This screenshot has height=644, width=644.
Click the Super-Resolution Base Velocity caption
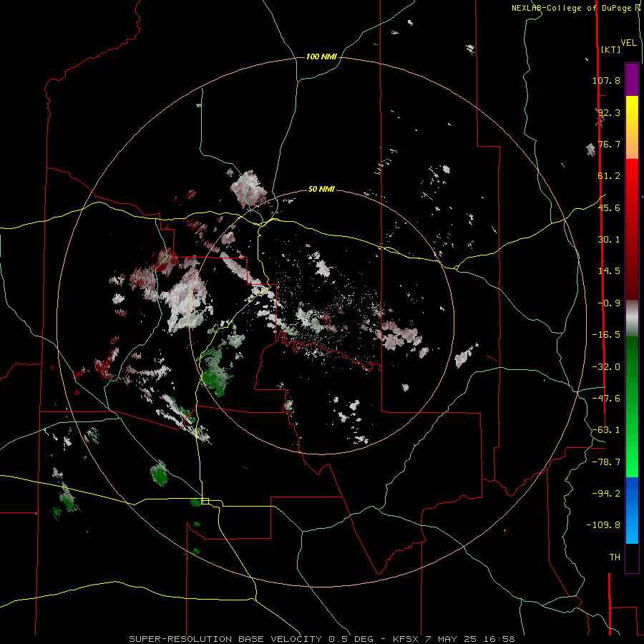tap(321, 639)
